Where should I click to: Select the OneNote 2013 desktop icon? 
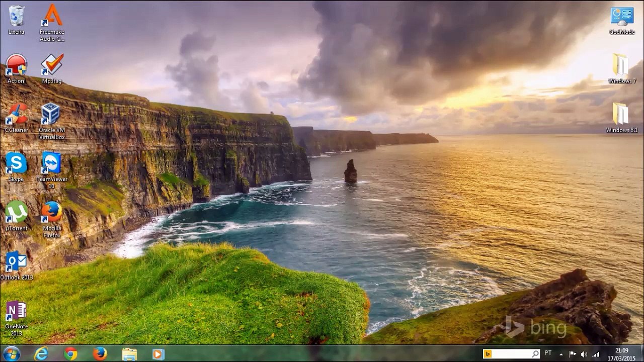[16, 318]
